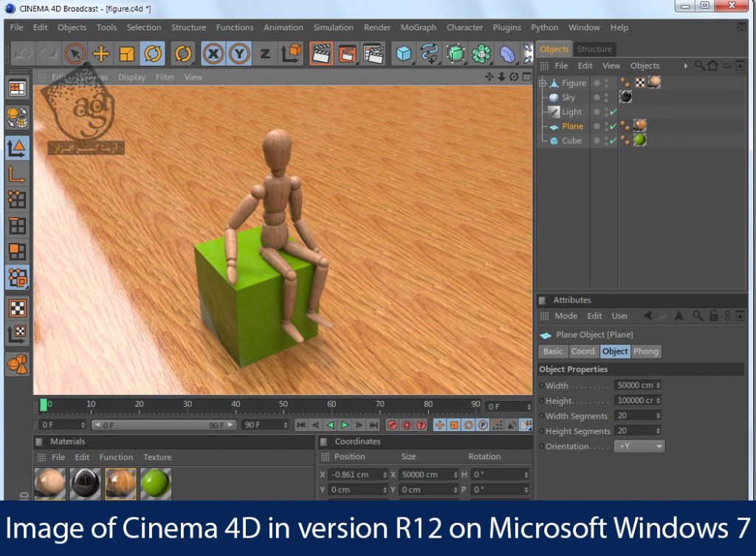
Task: Click the Undo arrow icon
Action: point(23,53)
